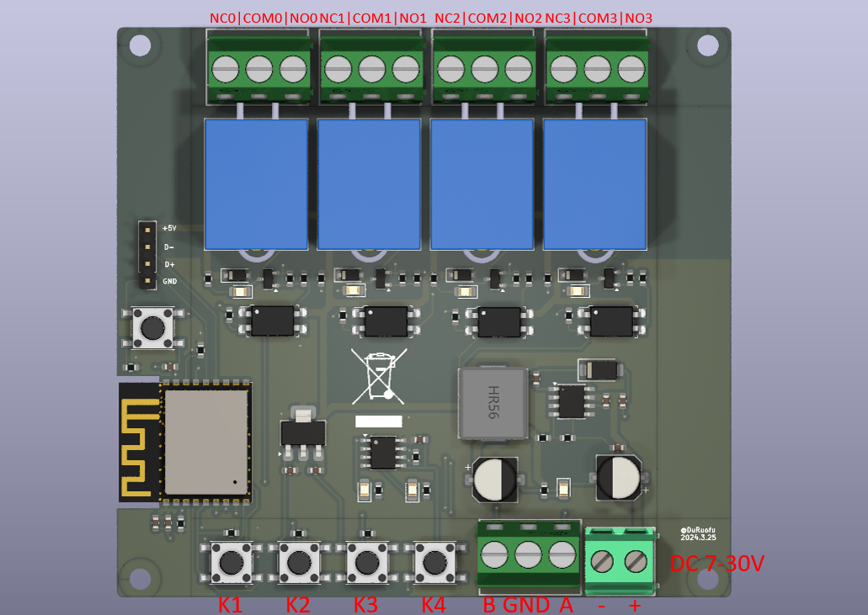The height and width of the screenshot is (615, 868).
Task: Click the +5V header pin
Action: pos(147,229)
